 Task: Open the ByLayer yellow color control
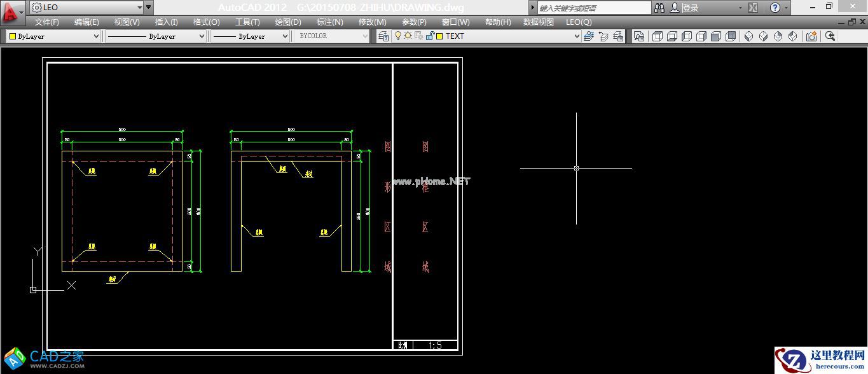pos(53,36)
